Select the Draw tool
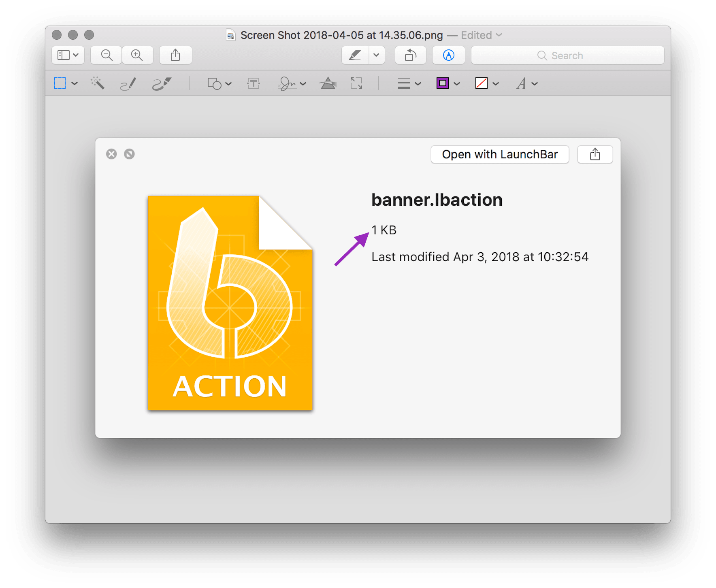The width and height of the screenshot is (716, 588). coord(162,83)
